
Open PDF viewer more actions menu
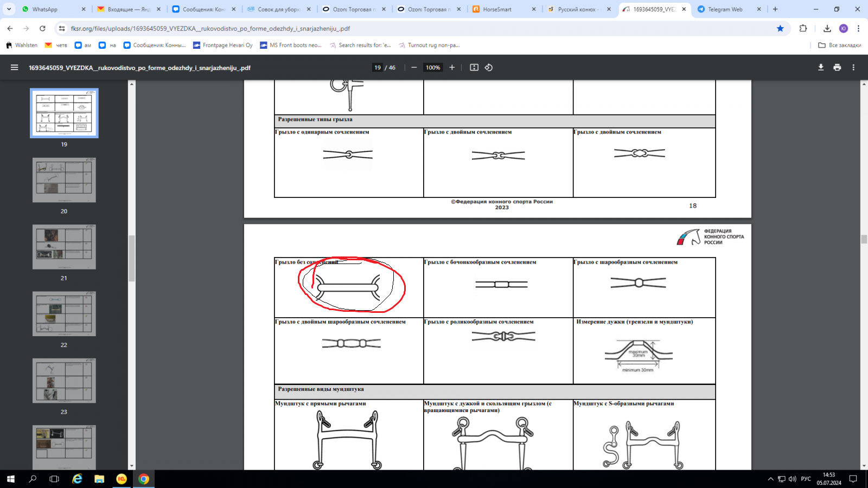click(x=853, y=67)
